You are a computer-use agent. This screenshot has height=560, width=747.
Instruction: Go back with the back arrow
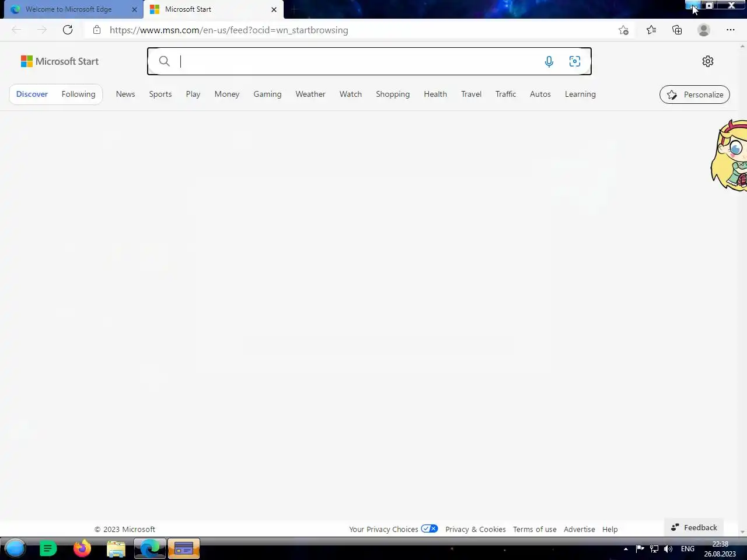[x=16, y=30]
